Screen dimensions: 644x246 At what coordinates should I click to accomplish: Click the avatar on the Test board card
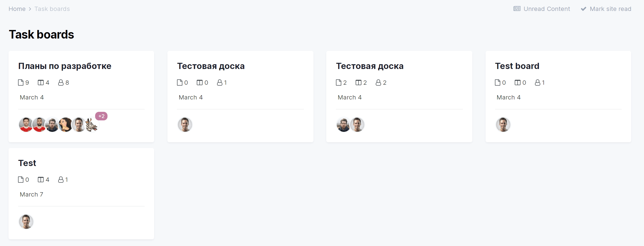[x=503, y=125]
